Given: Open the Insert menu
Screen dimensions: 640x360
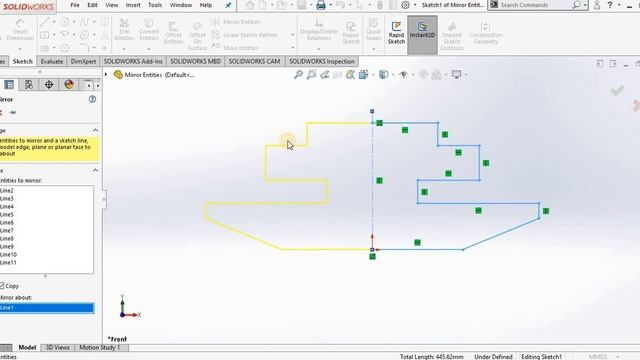Looking at the screenshot, I should pyautogui.click(x=133, y=5).
